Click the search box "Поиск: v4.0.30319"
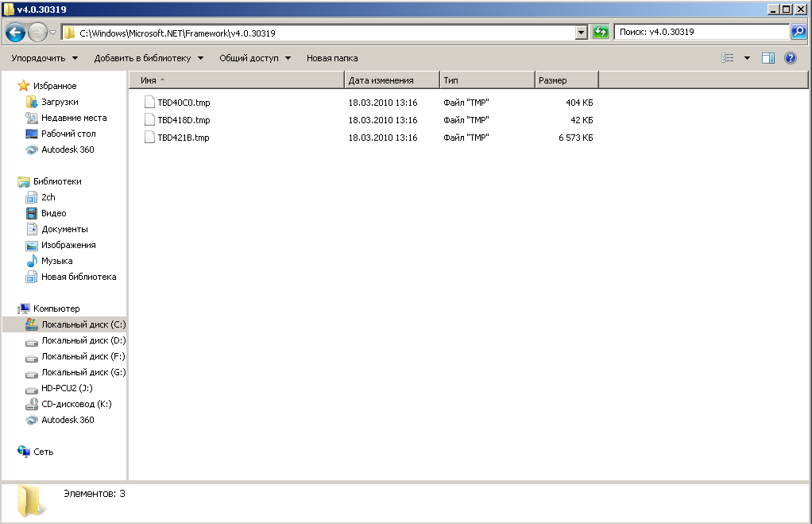The image size is (812, 524). [702, 32]
